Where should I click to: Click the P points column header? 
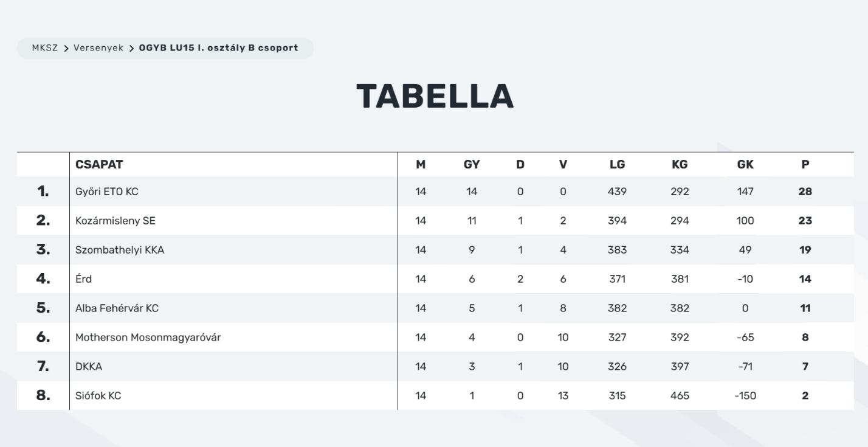[805, 165]
